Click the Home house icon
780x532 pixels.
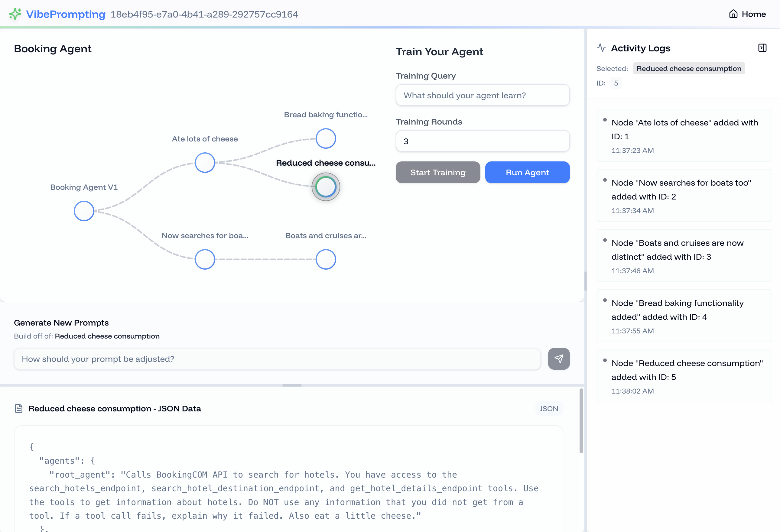click(733, 14)
